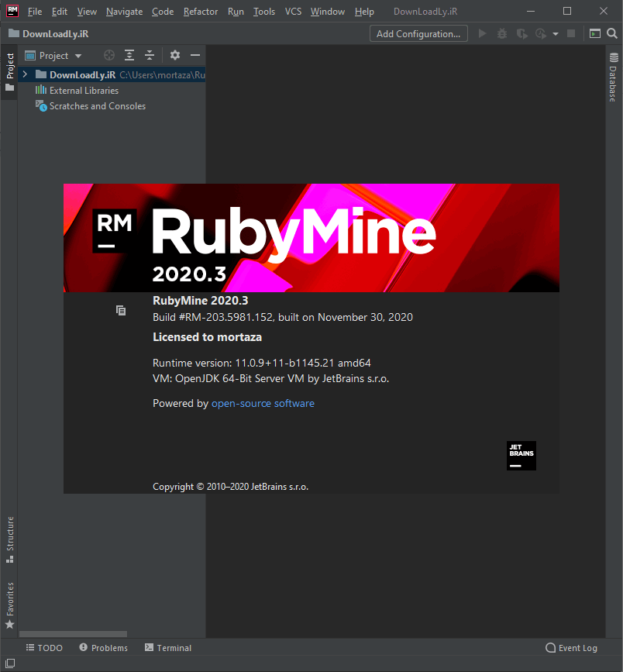Click the Expand All icon in Project panel
The image size is (623, 672).
coord(129,55)
